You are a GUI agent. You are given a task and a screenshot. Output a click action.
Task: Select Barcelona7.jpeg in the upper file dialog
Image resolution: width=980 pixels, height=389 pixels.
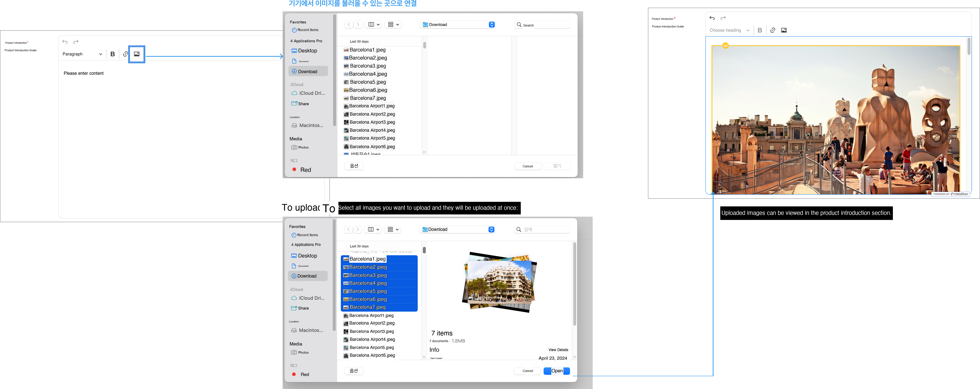pyautogui.click(x=365, y=98)
